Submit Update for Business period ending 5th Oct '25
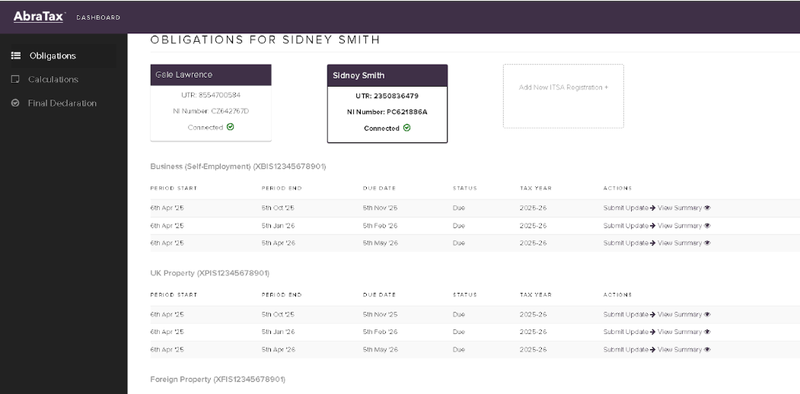This screenshot has height=394, width=800. point(629,208)
